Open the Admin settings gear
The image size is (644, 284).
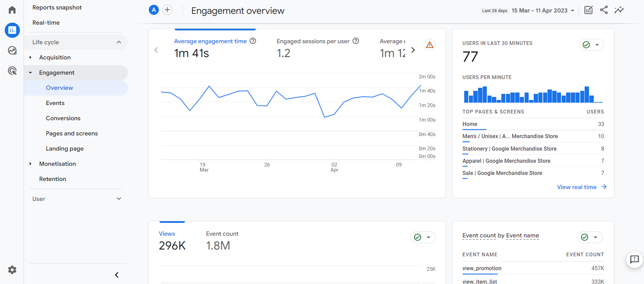point(12,270)
